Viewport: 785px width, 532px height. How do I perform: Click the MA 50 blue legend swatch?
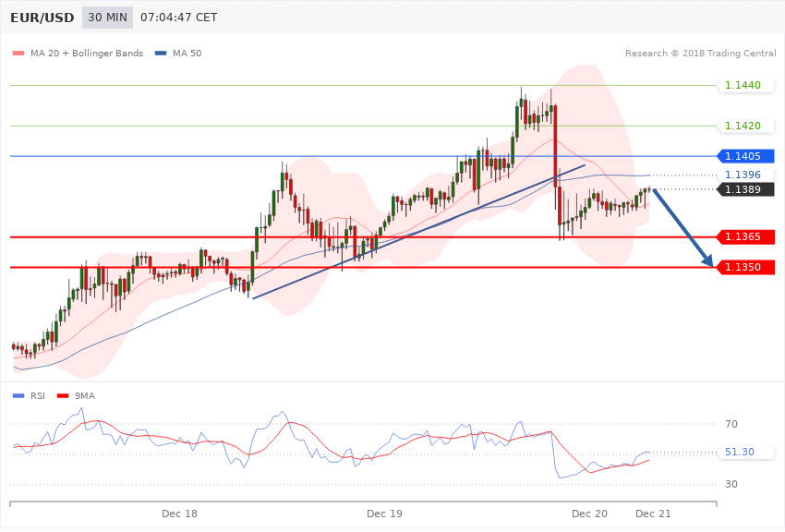161,53
